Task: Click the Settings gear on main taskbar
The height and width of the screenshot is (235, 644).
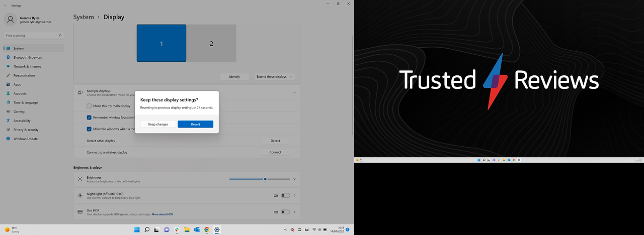Action: [x=217, y=229]
